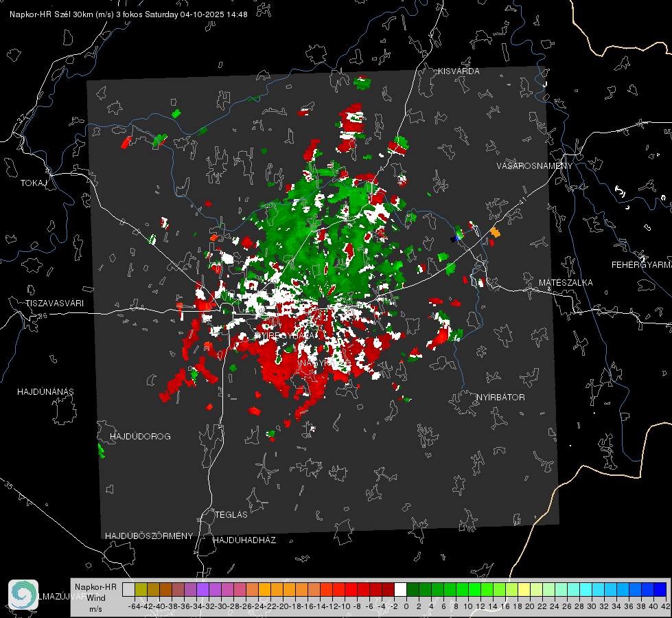Select the pale yellow legend swatch
The width and height of the screenshot is (672, 618).
524,589
